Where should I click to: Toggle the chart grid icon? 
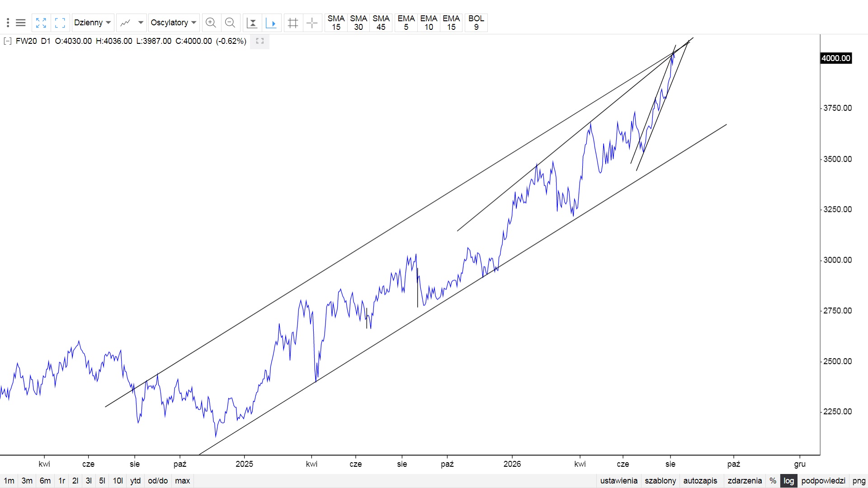[x=293, y=23]
